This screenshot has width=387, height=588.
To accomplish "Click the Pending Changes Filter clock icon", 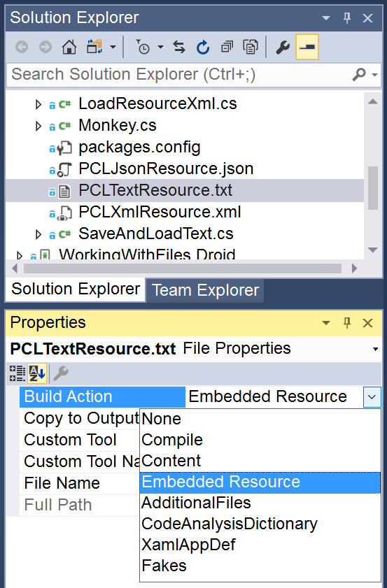I will (x=143, y=48).
